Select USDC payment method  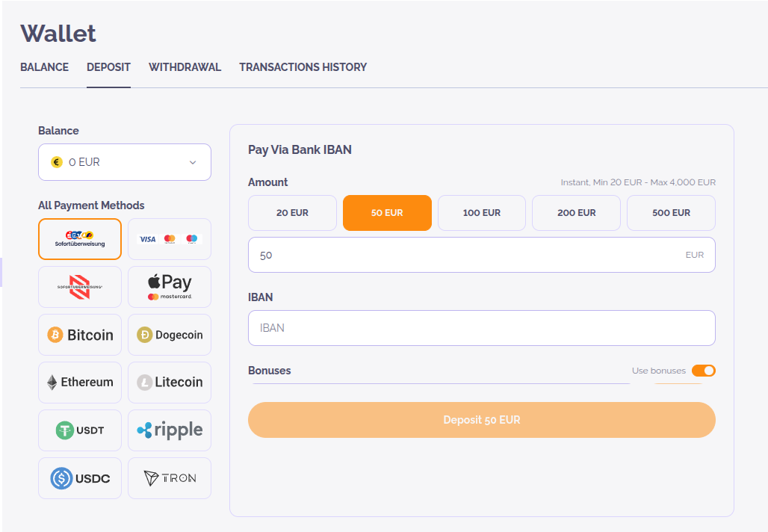click(x=80, y=478)
